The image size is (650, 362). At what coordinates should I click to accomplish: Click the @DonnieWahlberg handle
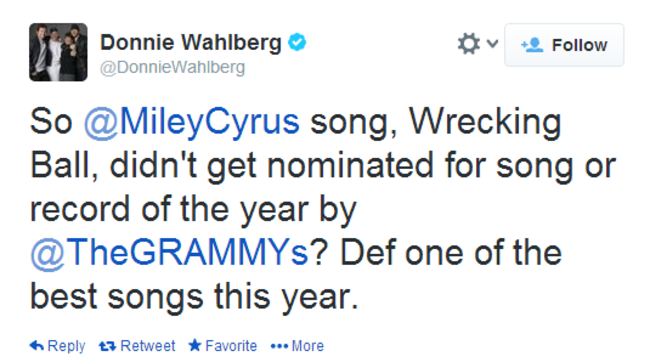point(172,67)
